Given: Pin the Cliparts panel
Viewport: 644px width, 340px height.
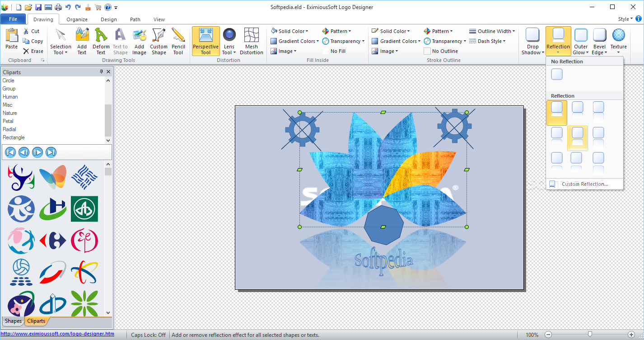Looking at the screenshot, I should click(102, 72).
